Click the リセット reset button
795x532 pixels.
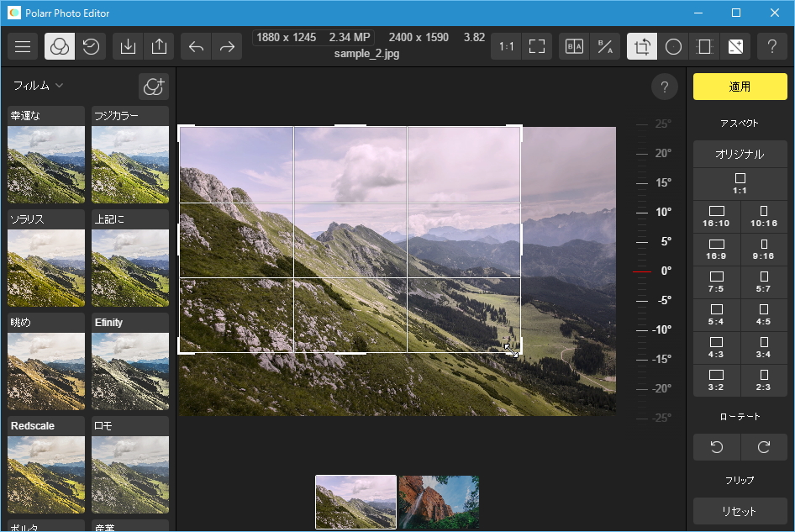tap(740, 511)
